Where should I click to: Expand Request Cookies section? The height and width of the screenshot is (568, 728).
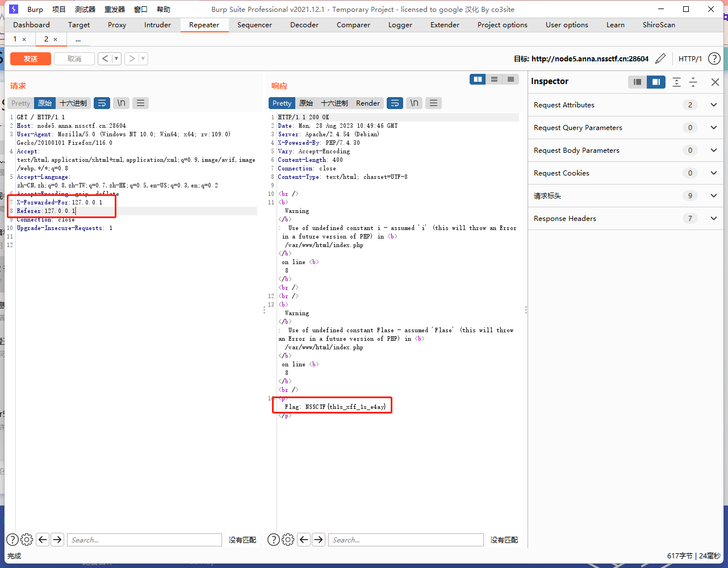(x=626, y=173)
